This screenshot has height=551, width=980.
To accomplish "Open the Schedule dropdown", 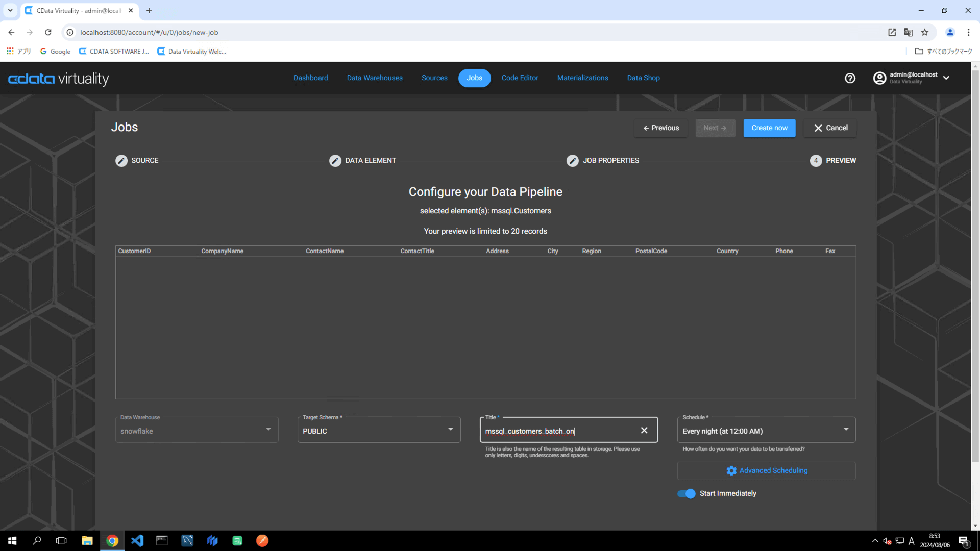I will click(x=846, y=430).
